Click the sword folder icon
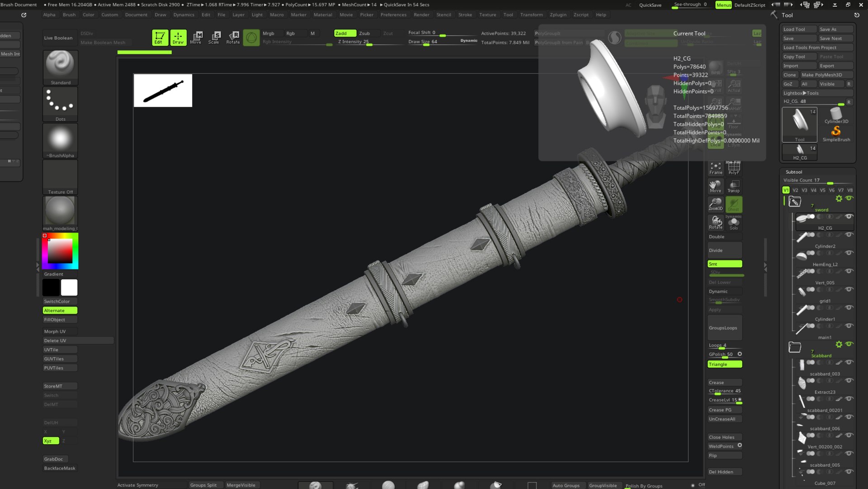This screenshot has height=489, width=868. (x=795, y=201)
